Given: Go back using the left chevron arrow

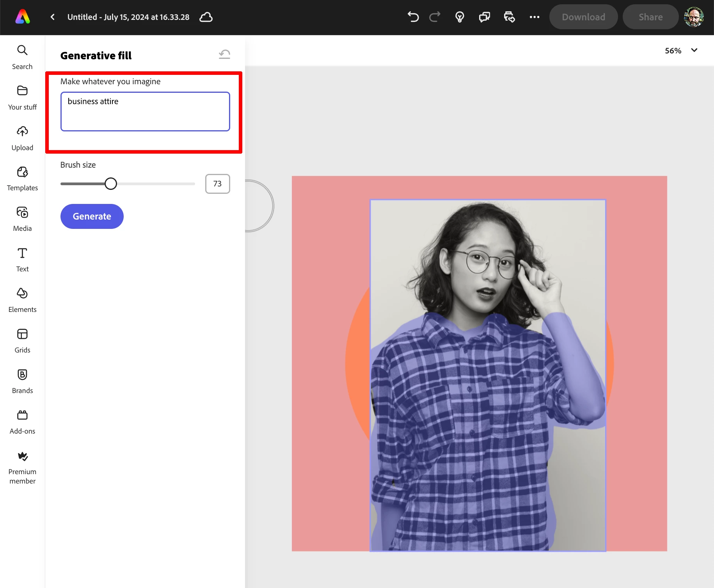Looking at the screenshot, I should click(x=53, y=17).
